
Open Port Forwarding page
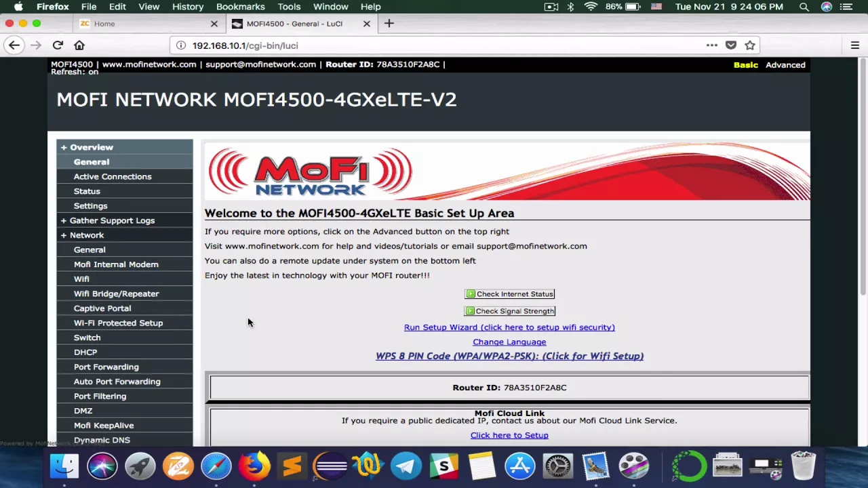coord(125,367)
